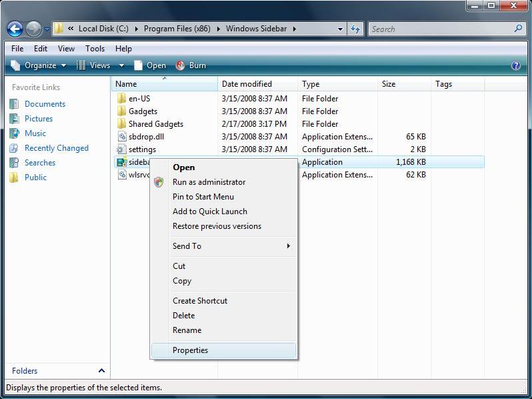The height and width of the screenshot is (399, 532).
Task: Open Recently Changed in Favorite Links
Action: click(x=56, y=148)
